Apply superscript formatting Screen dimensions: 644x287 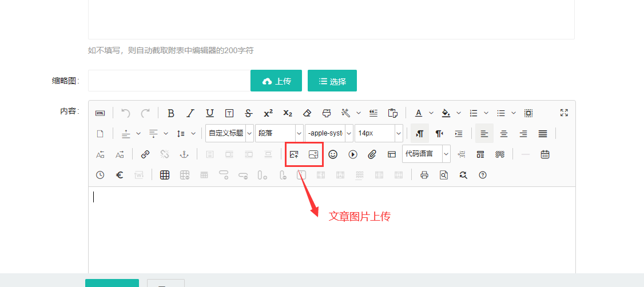click(x=268, y=113)
